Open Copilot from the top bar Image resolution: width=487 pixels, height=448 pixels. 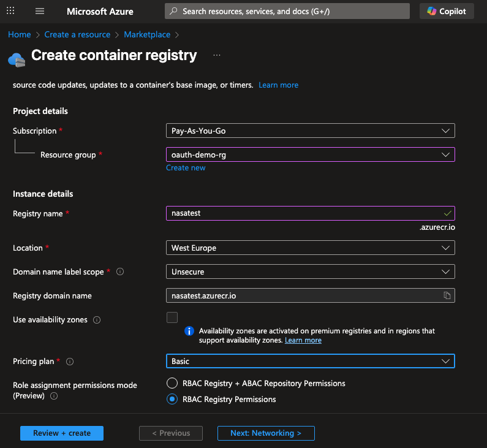tap(447, 11)
